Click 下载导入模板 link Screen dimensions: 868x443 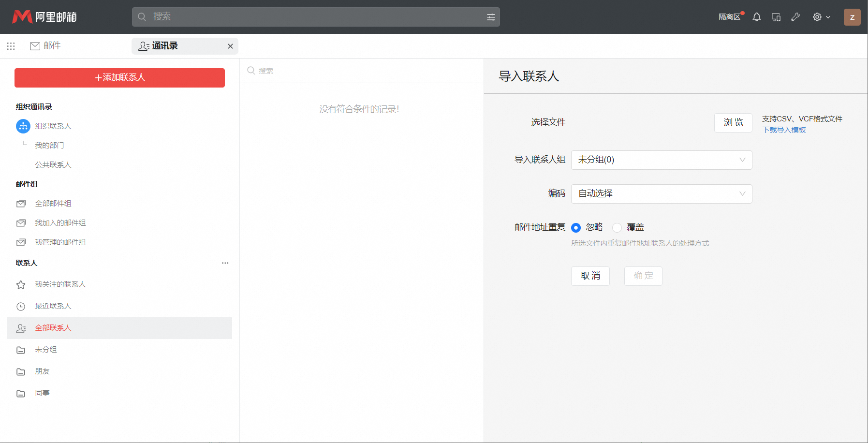tap(784, 130)
